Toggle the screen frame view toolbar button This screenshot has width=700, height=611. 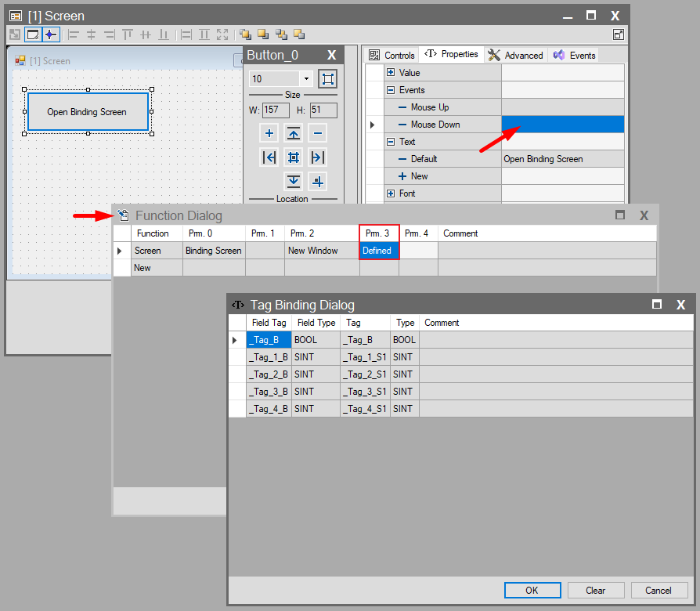coord(33,34)
